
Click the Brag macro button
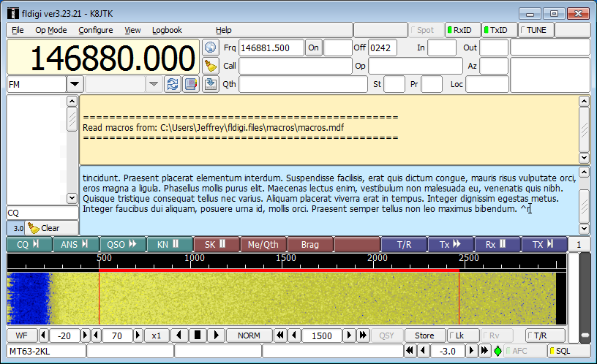pyautogui.click(x=311, y=245)
